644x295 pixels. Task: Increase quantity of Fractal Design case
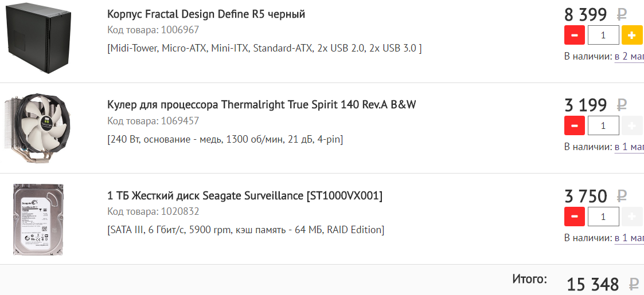coord(632,35)
